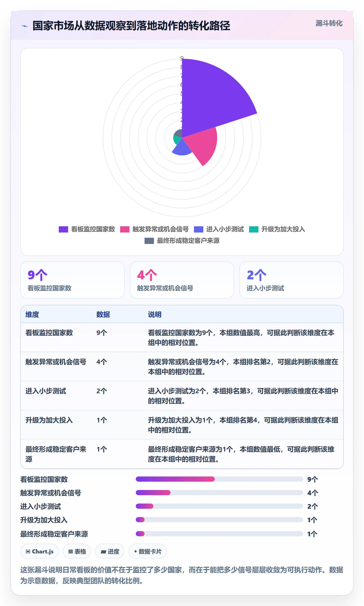Click the 说明 column header
Viewport: 364px width, 606px height.
coord(155,314)
